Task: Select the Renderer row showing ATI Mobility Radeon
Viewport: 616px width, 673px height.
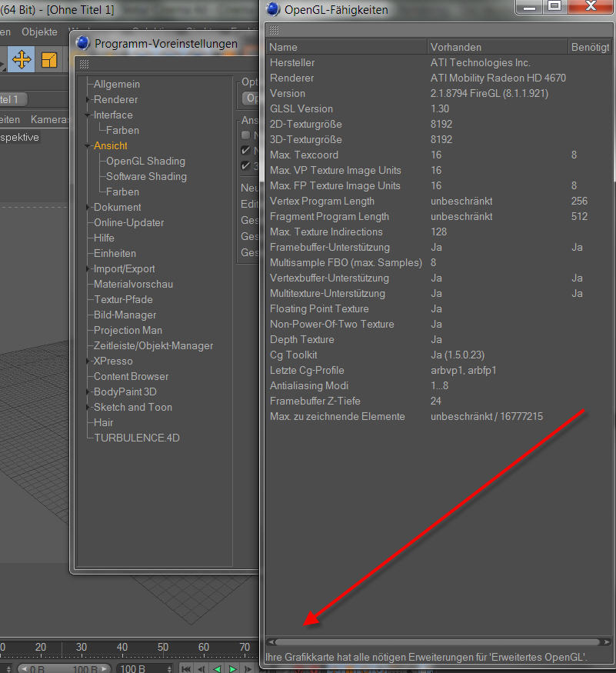Action: click(439, 78)
